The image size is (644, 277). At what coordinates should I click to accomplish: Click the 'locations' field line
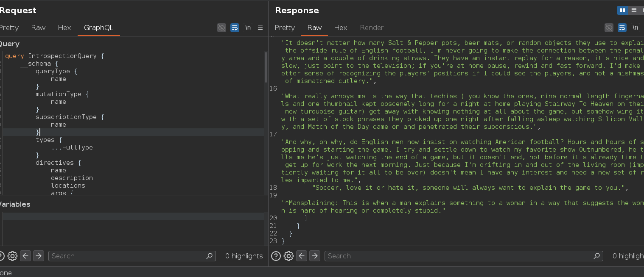coord(68,186)
